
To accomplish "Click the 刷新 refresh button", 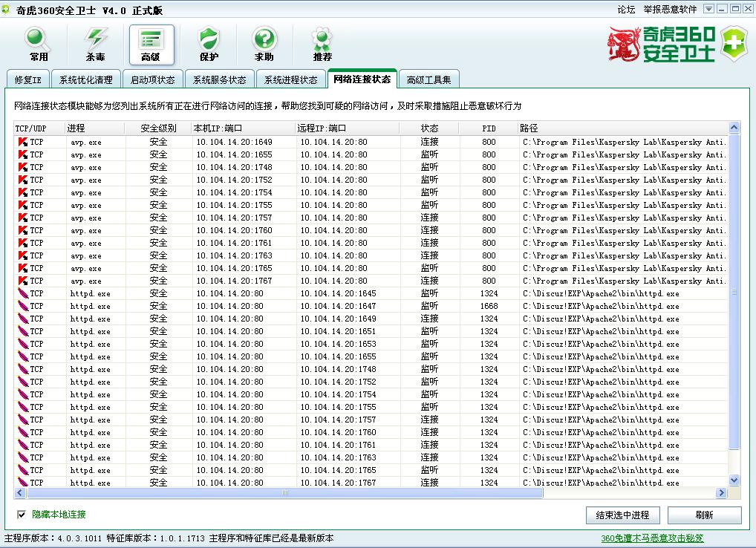I will pyautogui.click(x=703, y=515).
